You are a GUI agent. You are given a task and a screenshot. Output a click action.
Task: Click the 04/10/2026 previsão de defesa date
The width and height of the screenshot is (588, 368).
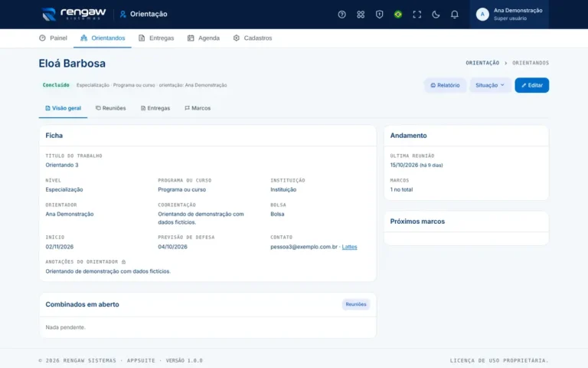(x=172, y=247)
